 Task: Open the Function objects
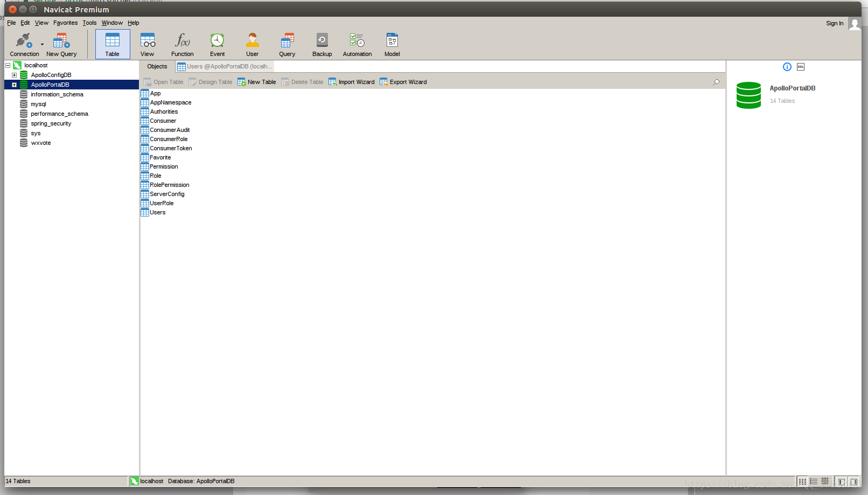pos(183,44)
